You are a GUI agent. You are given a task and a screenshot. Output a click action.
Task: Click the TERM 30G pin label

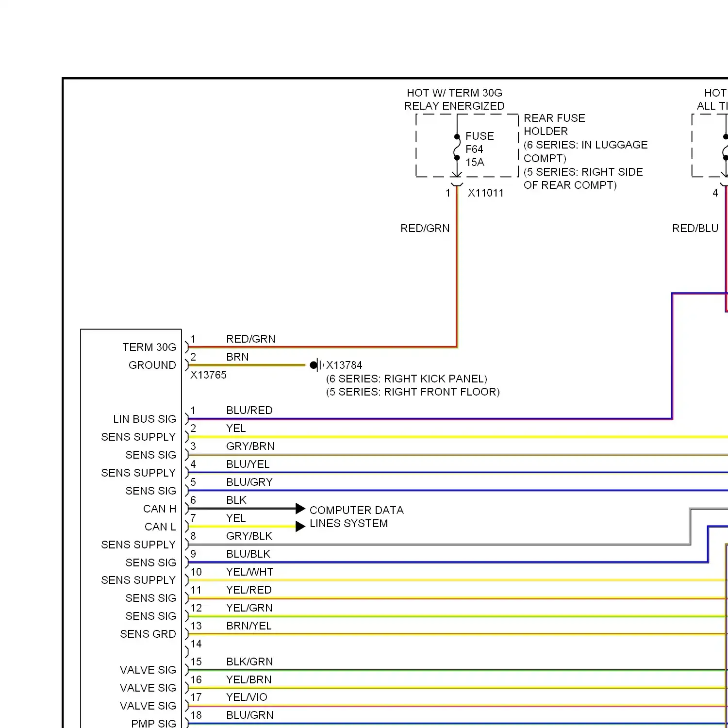click(x=149, y=347)
